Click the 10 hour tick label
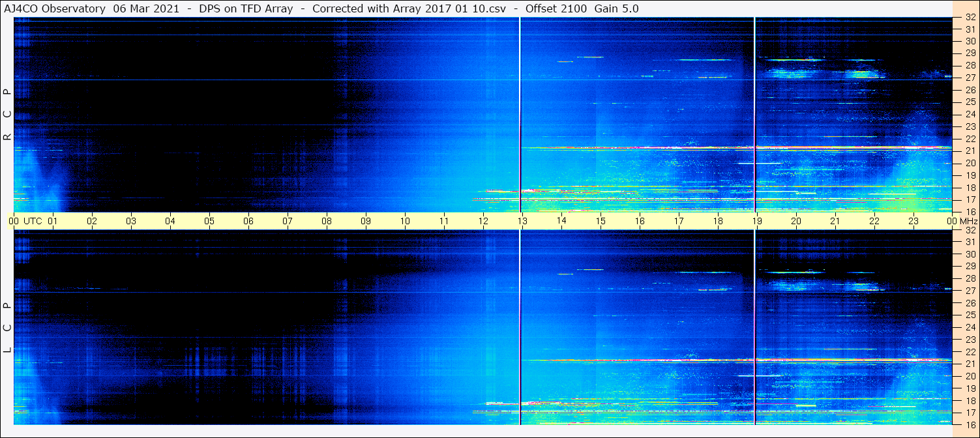This screenshot has height=438, width=980. click(x=405, y=221)
